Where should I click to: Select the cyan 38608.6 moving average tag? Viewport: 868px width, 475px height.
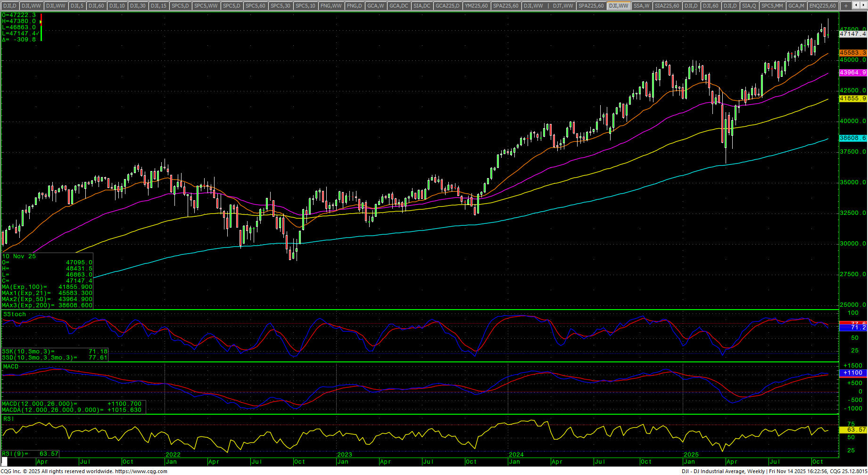pyautogui.click(x=852, y=138)
